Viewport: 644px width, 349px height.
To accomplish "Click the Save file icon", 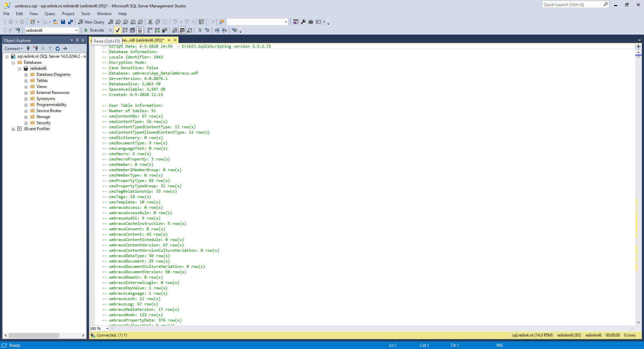I will (63, 22).
